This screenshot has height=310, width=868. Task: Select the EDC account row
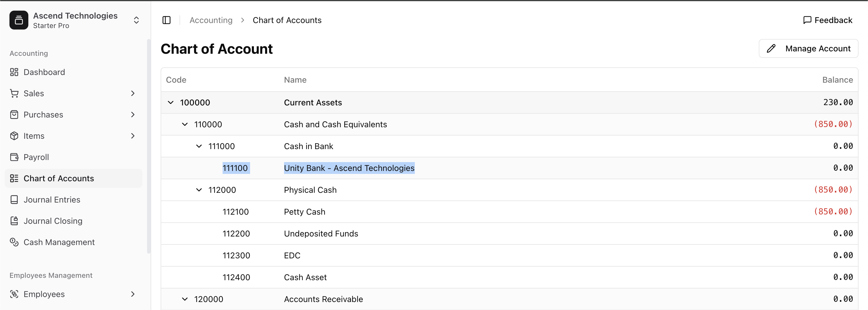click(x=510, y=256)
